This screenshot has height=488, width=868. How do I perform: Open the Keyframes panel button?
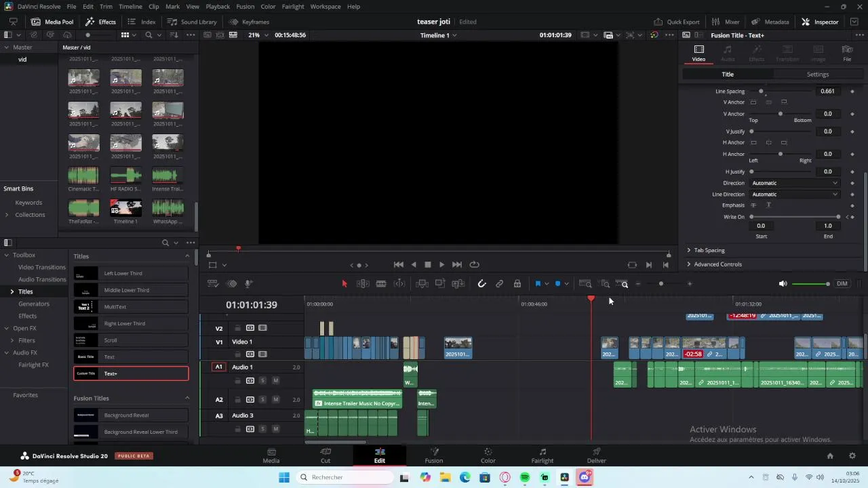point(249,22)
